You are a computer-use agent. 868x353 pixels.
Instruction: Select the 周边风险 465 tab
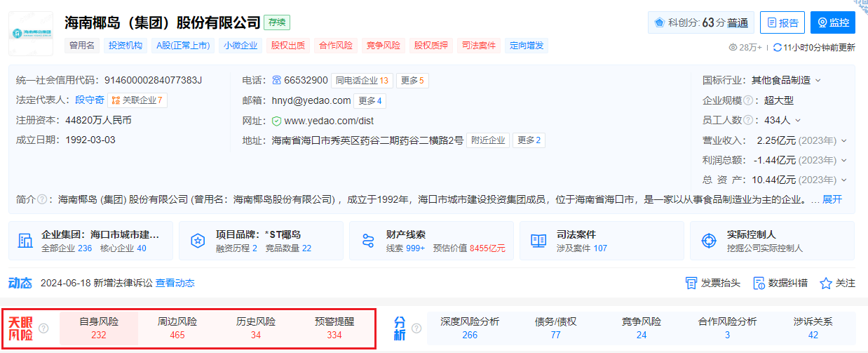(177, 328)
